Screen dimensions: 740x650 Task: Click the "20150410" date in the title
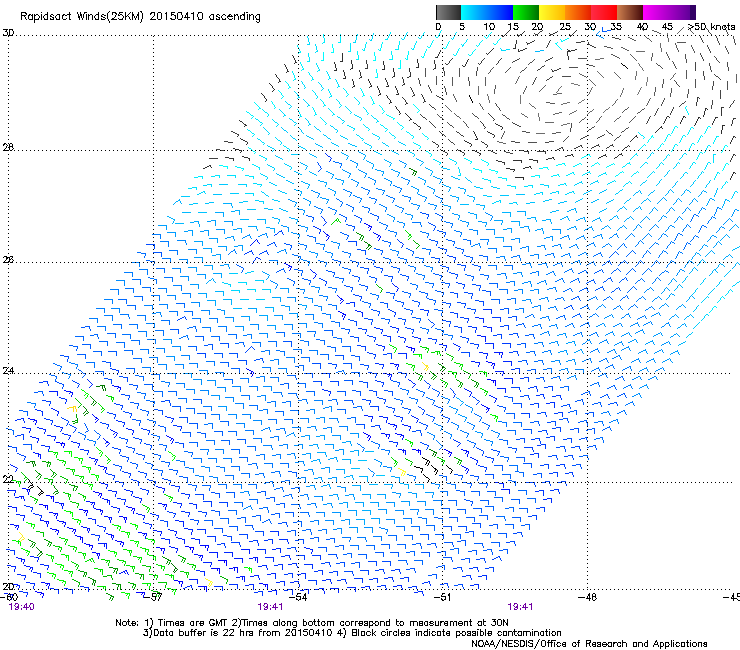click(176, 16)
